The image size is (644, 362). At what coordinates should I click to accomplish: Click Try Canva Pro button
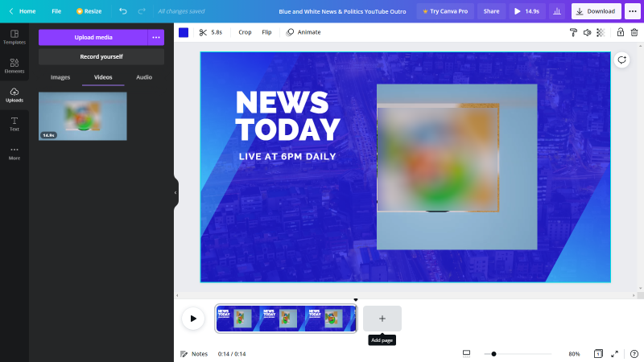coord(445,11)
